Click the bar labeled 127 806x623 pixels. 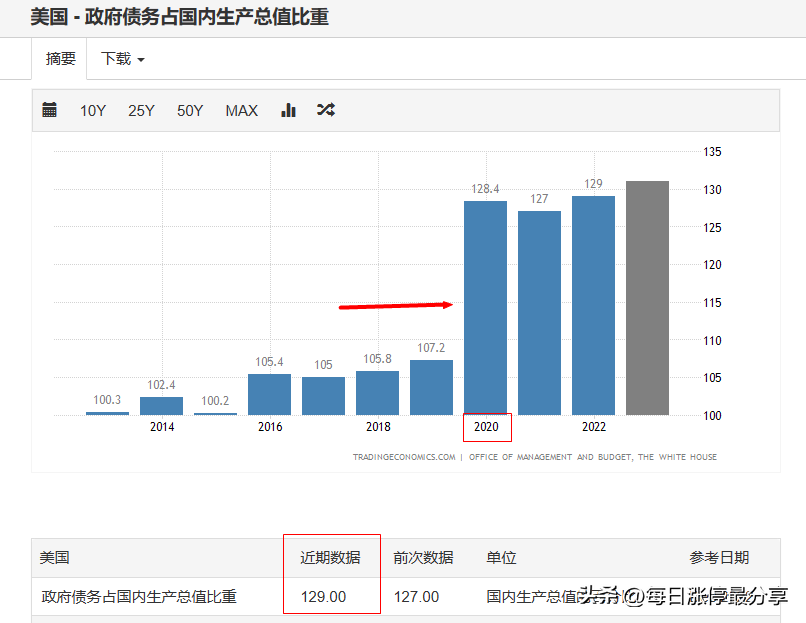click(539, 313)
